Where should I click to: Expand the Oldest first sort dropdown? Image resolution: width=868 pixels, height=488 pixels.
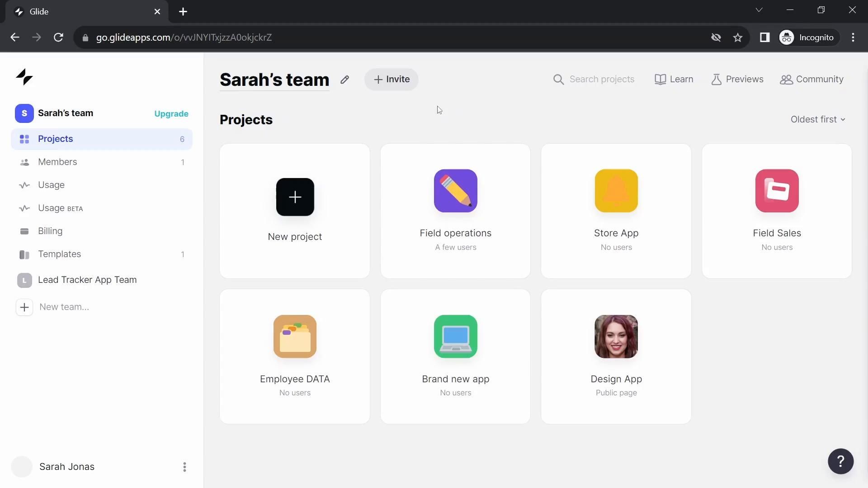coord(817,119)
